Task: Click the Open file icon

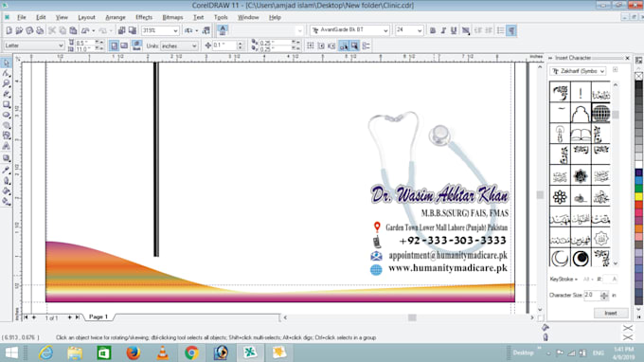Action: tap(19, 30)
